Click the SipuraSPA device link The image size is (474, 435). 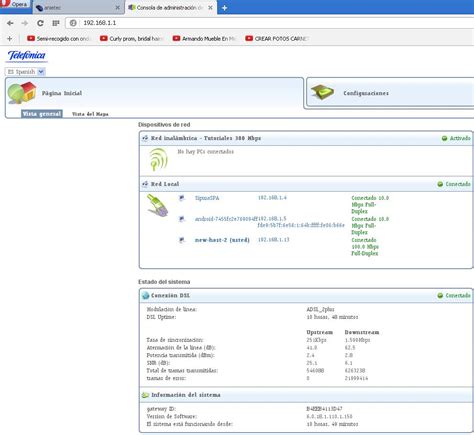[x=207, y=198]
